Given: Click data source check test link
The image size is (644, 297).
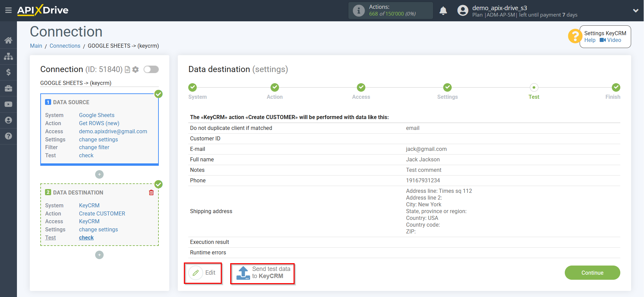Looking at the screenshot, I should [86, 155].
